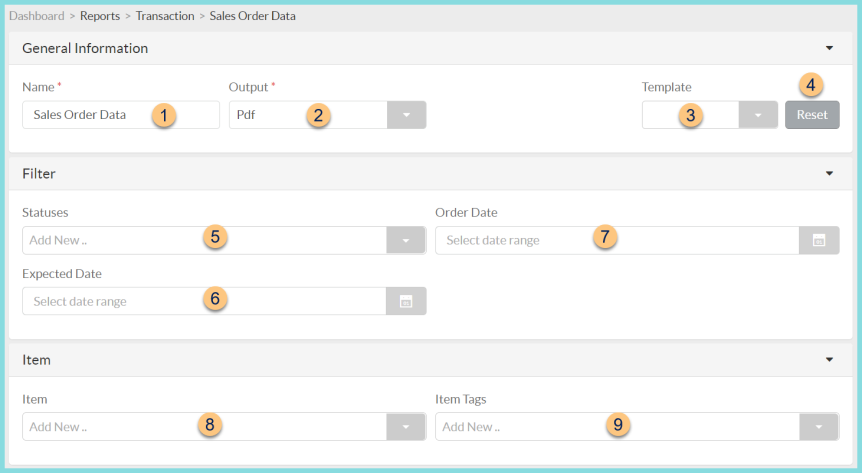Click the Pdf value in Output
Image resolution: width=862 pixels, height=473 pixels.
(x=246, y=115)
